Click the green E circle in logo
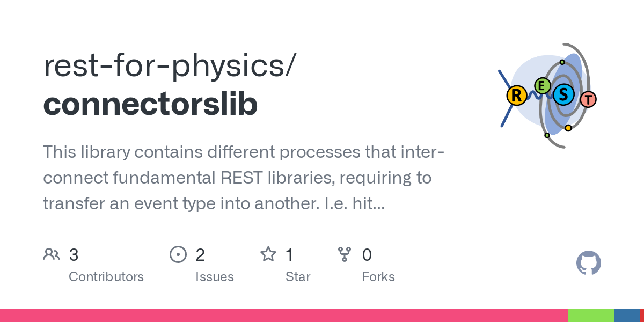This screenshot has width=644, height=322. pyautogui.click(x=542, y=85)
